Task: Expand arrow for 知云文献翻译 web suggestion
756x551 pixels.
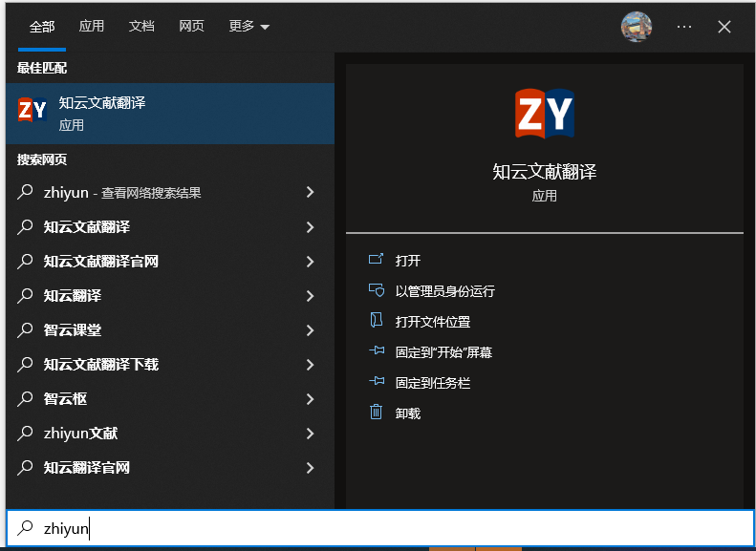Action: (x=311, y=227)
